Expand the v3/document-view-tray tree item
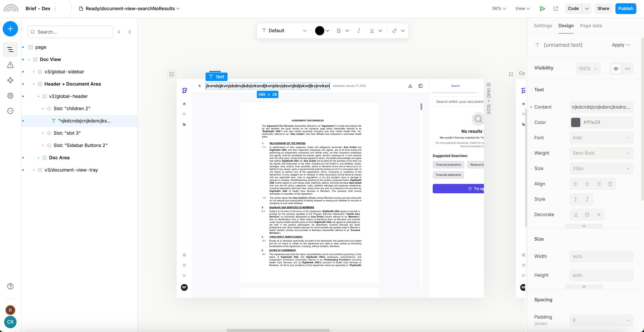The width and height of the screenshot is (644, 332). point(34,170)
